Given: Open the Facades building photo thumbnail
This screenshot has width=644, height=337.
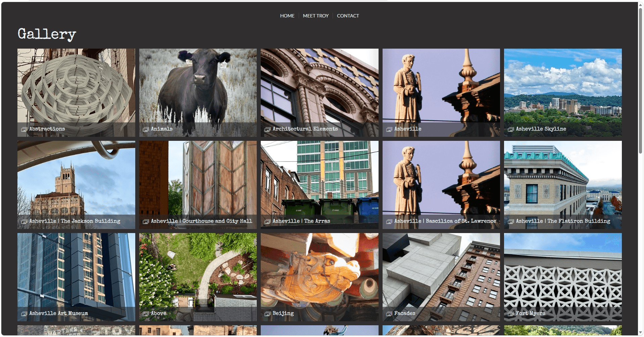Looking at the screenshot, I should point(441,277).
